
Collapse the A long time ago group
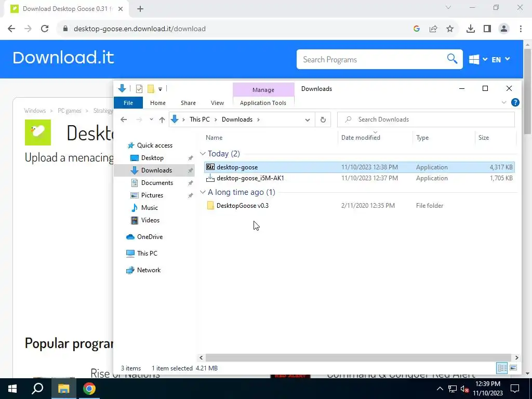203,192
